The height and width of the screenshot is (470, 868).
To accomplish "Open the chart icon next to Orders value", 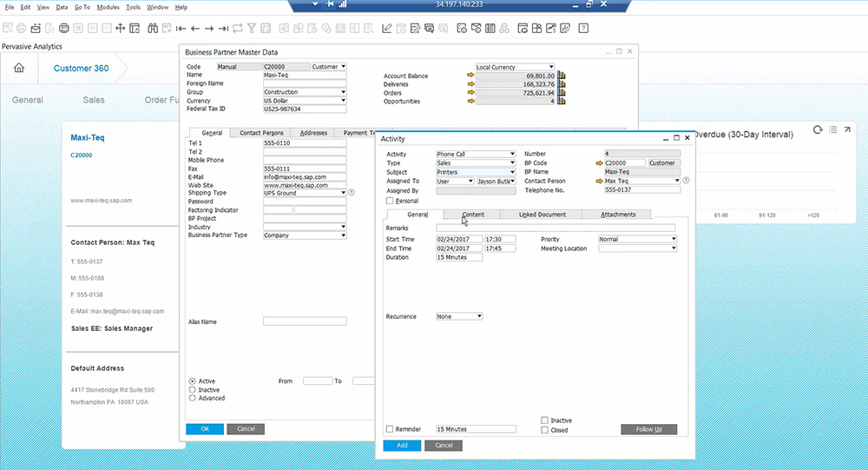I will (562, 93).
